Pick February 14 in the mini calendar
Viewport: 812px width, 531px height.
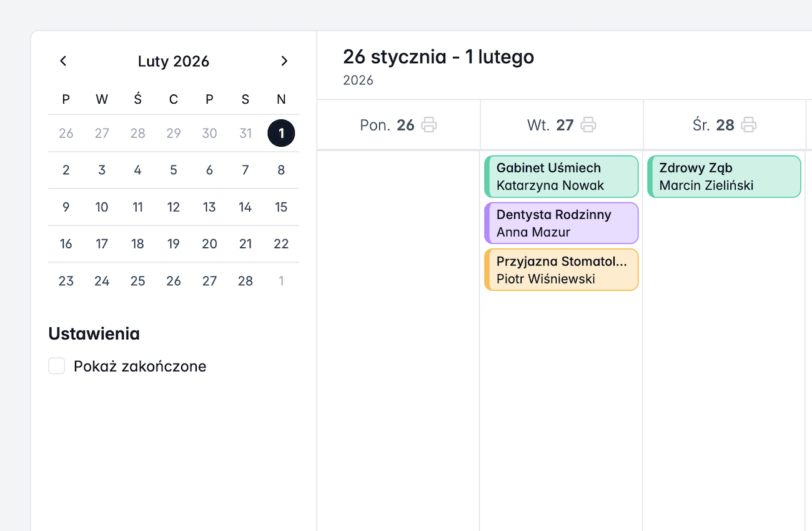coord(245,207)
